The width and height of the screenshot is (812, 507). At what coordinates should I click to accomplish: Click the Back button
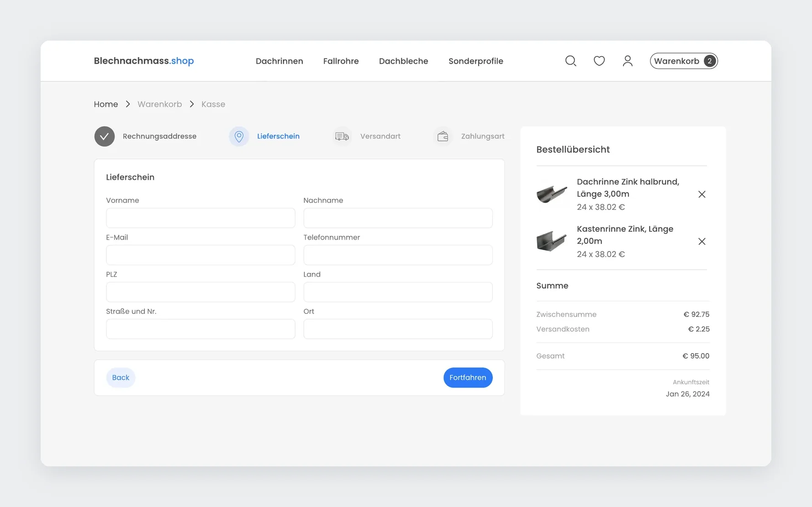tap(121, 377)
